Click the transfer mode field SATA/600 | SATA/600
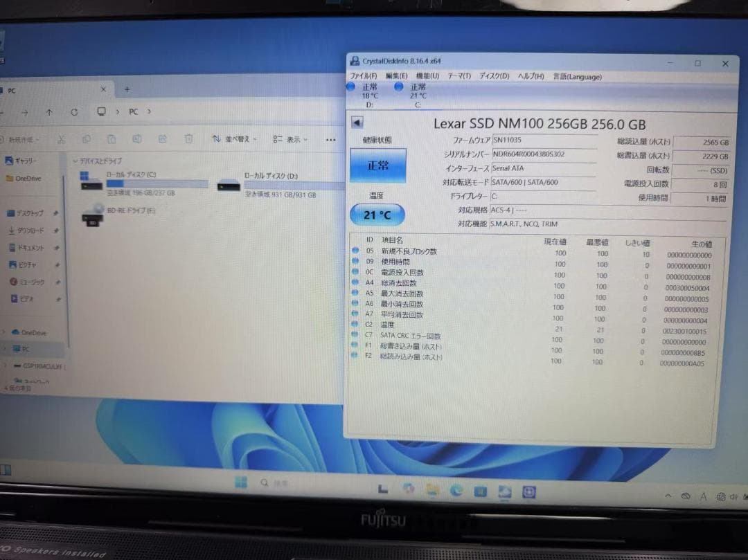The width and height of the screenshot is (748, 560). [543, 182]
